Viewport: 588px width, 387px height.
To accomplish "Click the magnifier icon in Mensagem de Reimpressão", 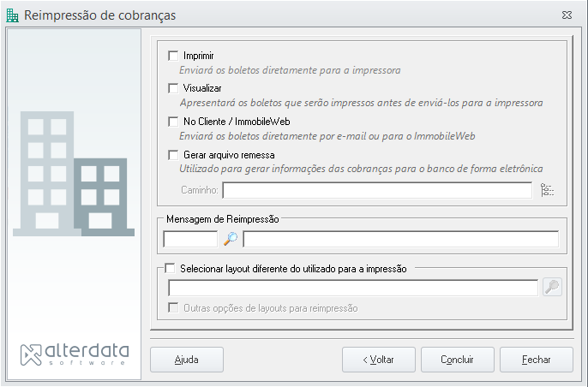I will [x=231, y=239].
